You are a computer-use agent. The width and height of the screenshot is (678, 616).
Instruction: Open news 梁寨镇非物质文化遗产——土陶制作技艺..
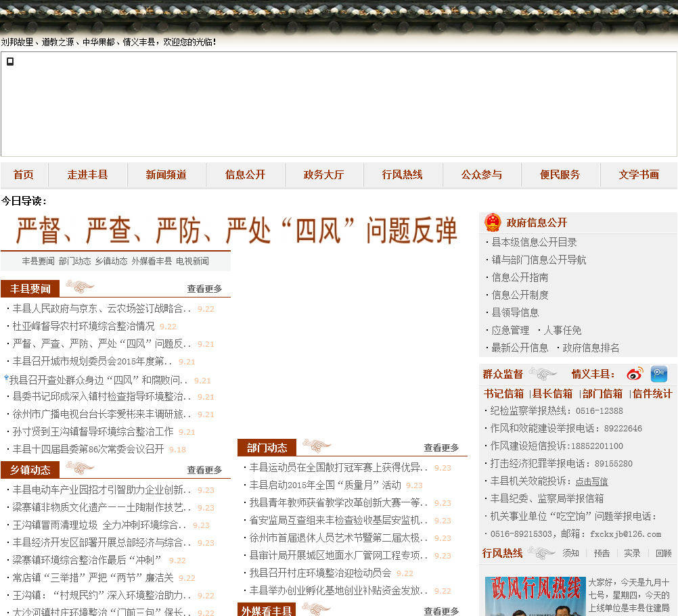pos(101,507)
